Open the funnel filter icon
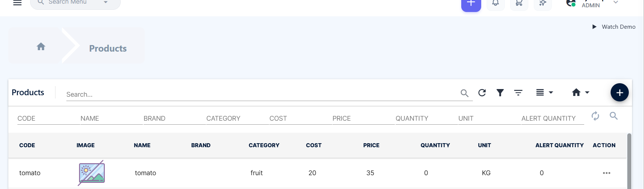 pyautogui.click(x=500, y=93)
